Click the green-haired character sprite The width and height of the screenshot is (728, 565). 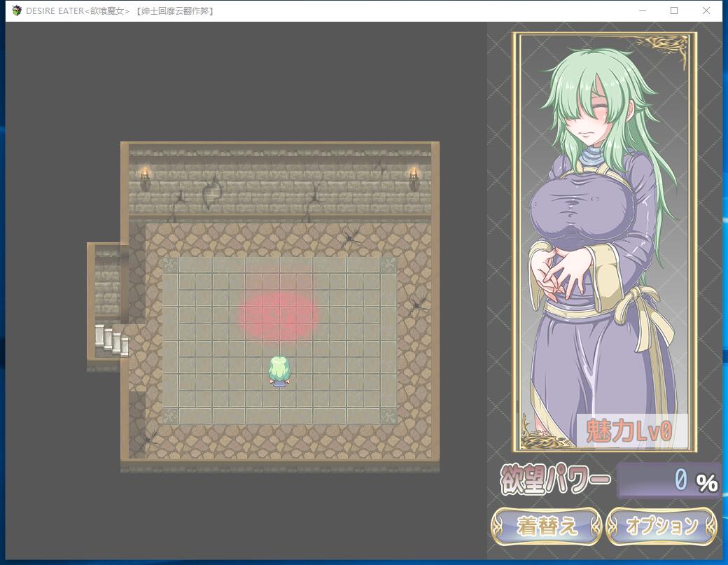(x=279, y=371)
